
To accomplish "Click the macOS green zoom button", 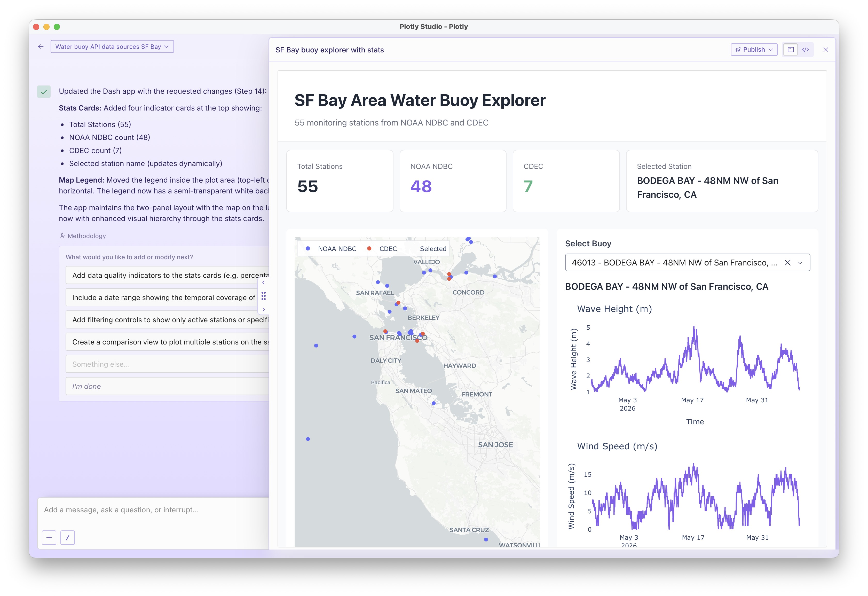I will coord(57,27).
